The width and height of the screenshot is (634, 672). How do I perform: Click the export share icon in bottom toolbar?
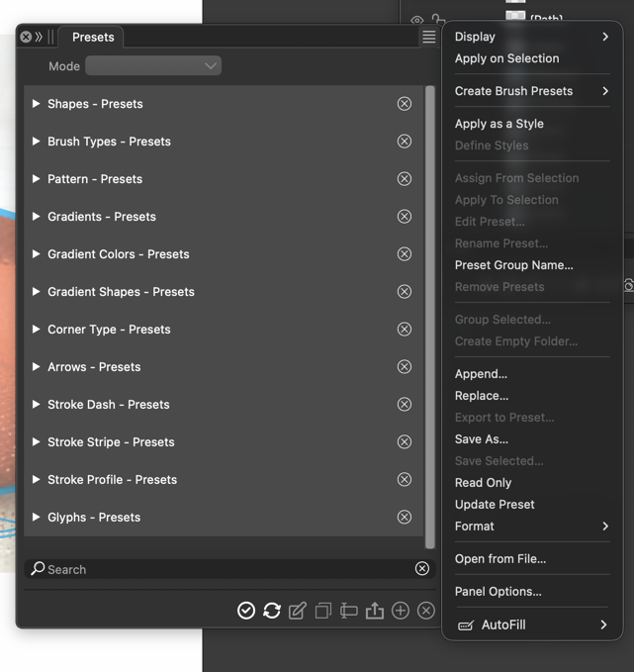(x=375, y=611)
